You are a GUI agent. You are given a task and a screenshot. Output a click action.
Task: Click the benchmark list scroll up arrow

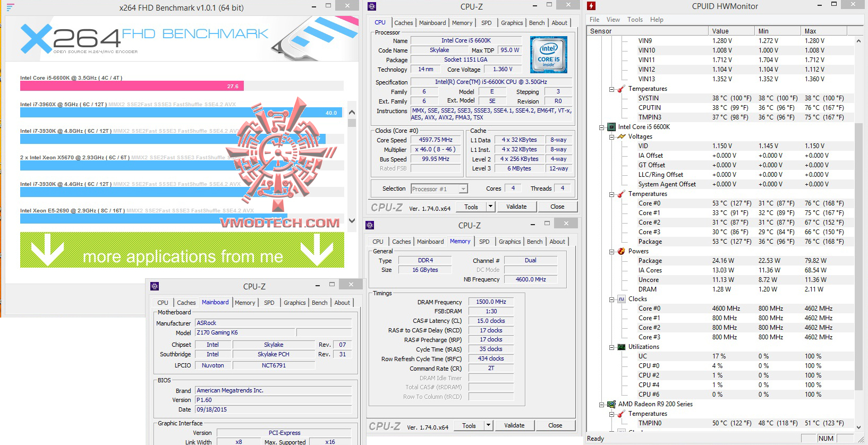click(x=352, y=112)
